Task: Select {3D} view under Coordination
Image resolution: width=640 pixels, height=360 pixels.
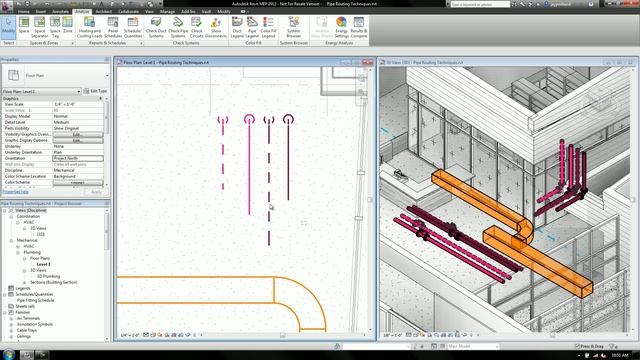Action: tap(40, 234)
